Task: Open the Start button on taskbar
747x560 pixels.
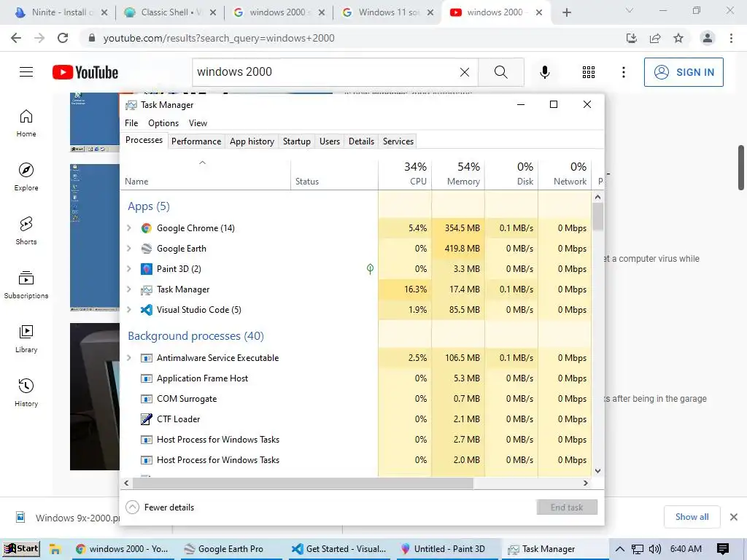Action: pos(21,549)
